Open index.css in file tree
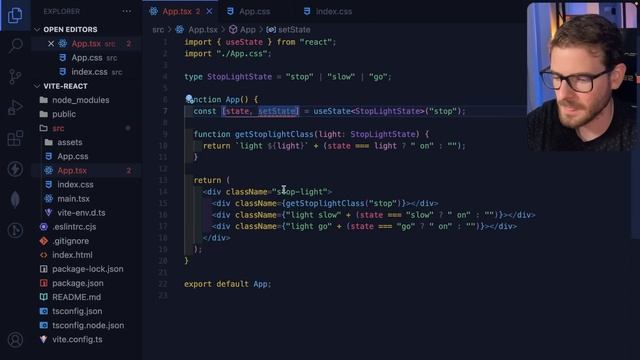The width and height of the screenshot is (640, 360). (75, 184)
